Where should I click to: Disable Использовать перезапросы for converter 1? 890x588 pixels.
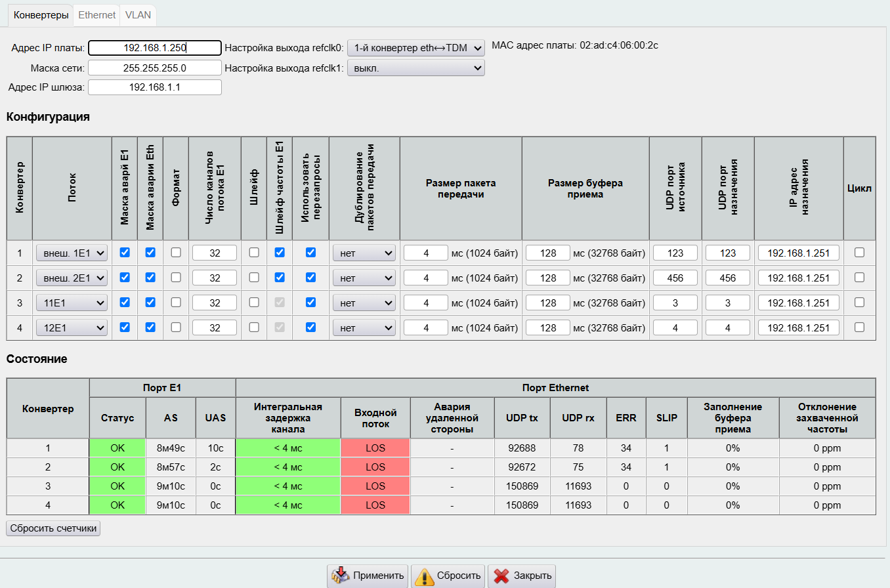(x=311, y=252)
